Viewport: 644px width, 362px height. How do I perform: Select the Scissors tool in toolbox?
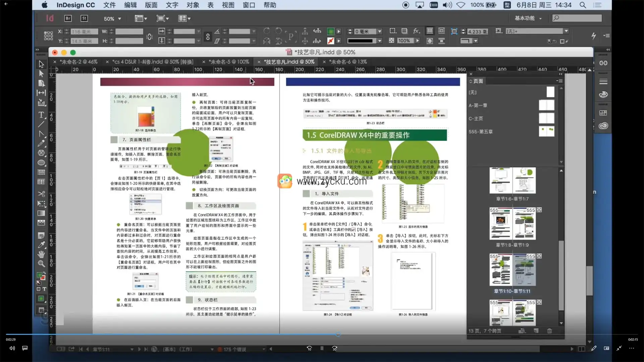tap(41, 194)
